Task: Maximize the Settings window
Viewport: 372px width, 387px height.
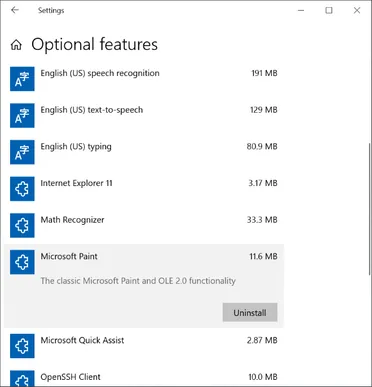Action: (329, 10)
